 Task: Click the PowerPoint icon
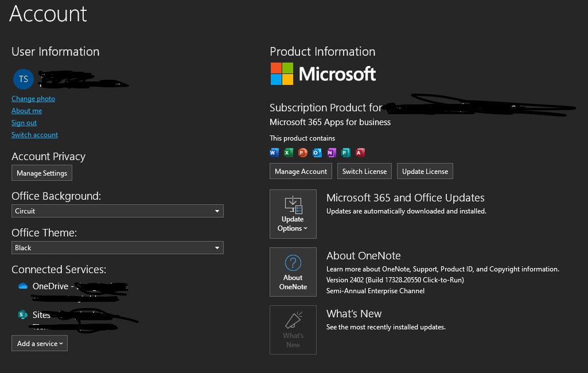(x=302, y=153)
